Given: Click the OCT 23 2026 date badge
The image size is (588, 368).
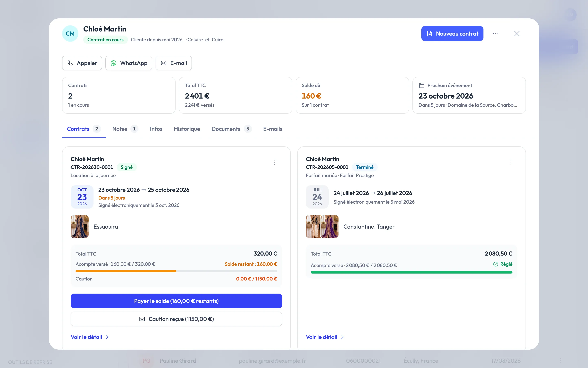Looking at the screenshot, I should tap(82, 197).
